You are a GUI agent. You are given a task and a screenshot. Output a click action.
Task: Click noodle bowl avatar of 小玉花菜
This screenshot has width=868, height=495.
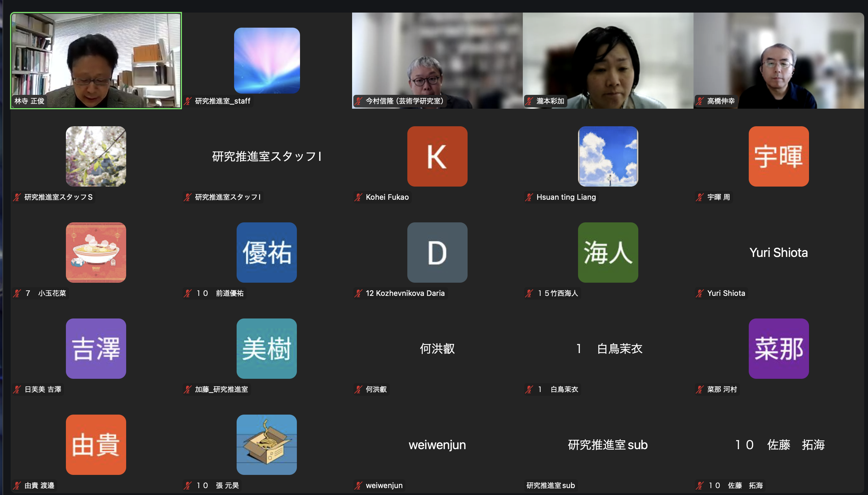coord(96,253)
